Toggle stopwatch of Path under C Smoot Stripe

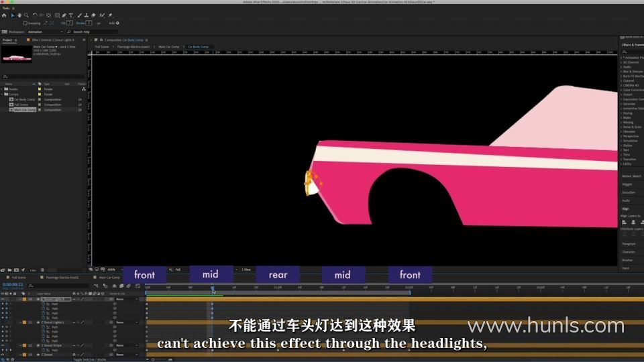(43, 350)
